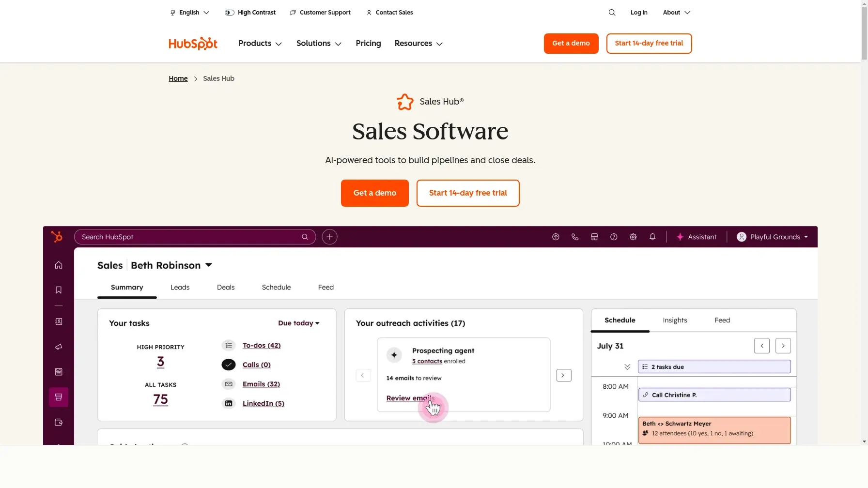
Task: Open the Insights tab in Schedule panel
Action: point(675,320)
